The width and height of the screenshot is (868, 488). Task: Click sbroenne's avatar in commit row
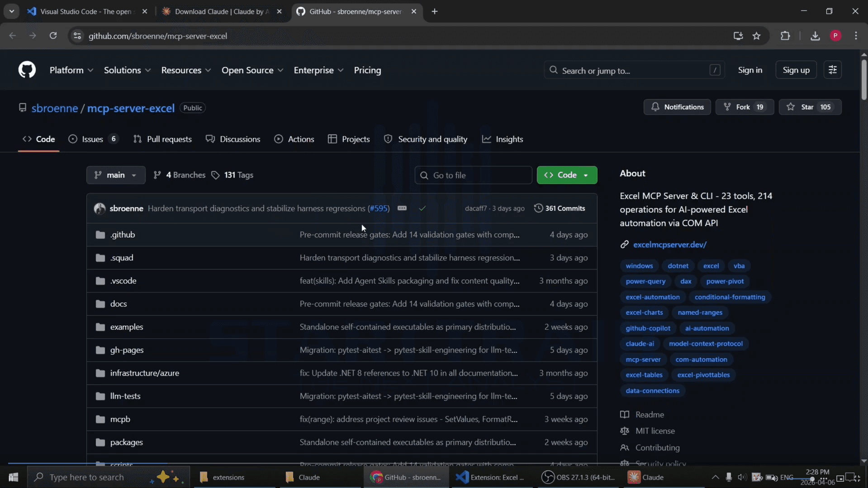pos(100,208)
